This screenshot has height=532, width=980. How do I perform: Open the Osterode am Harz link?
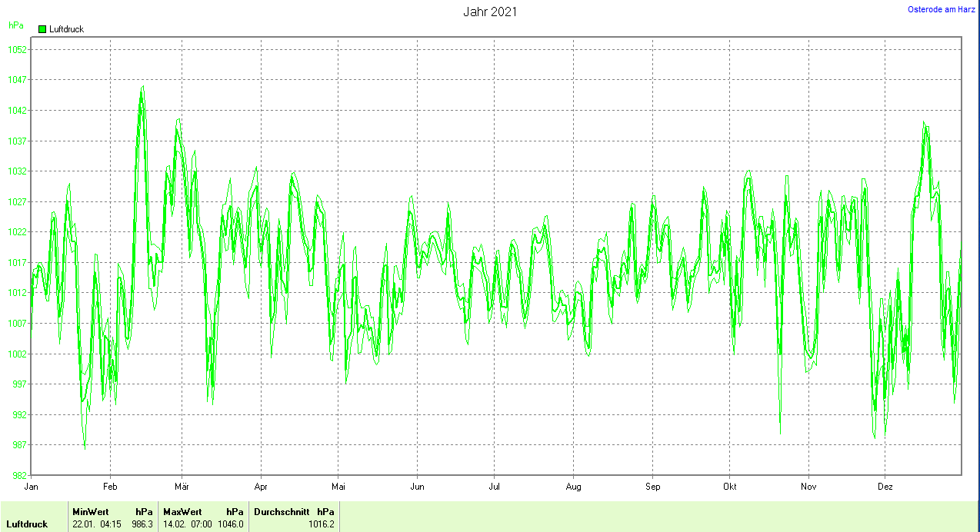pos(941,9)
